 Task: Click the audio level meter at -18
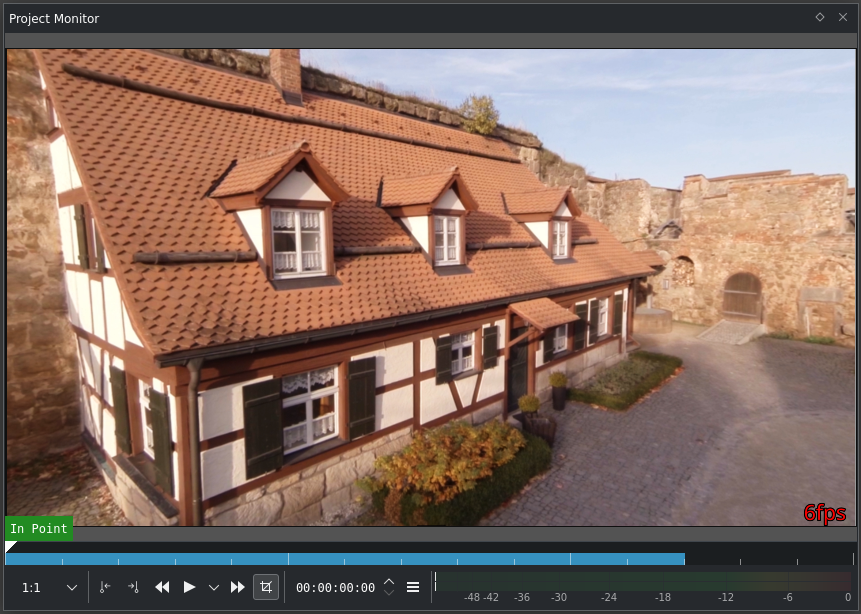pos(663,582)
